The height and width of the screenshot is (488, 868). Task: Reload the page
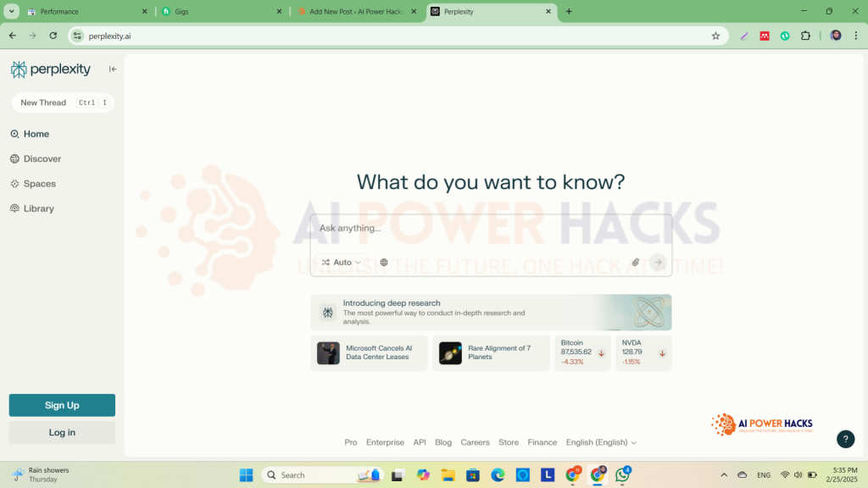pyautogui.click(x=53, y=36)
